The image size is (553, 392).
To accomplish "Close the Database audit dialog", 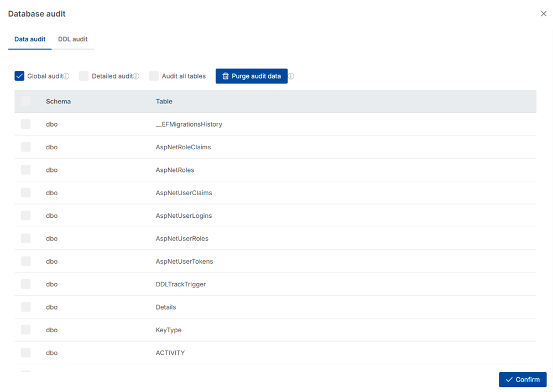I will tap(543, 13).
